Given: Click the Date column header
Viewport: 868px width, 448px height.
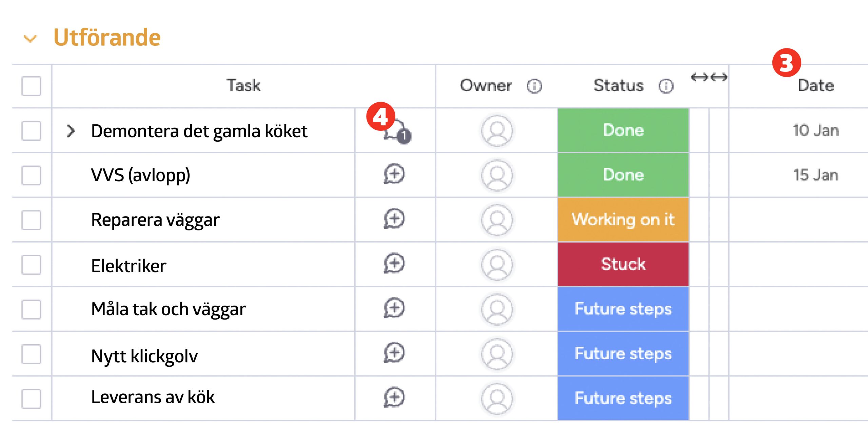Looking at the screenshot, I should click(815, 85).
